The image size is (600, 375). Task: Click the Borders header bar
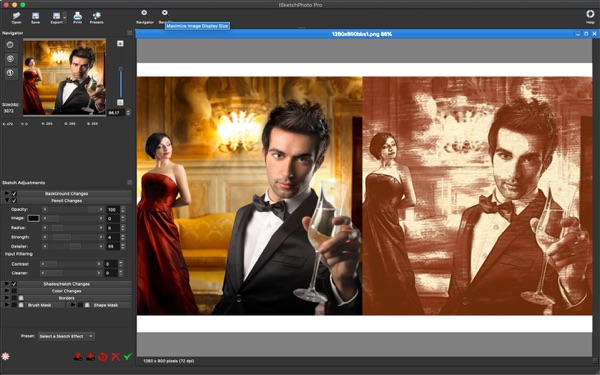67,298
